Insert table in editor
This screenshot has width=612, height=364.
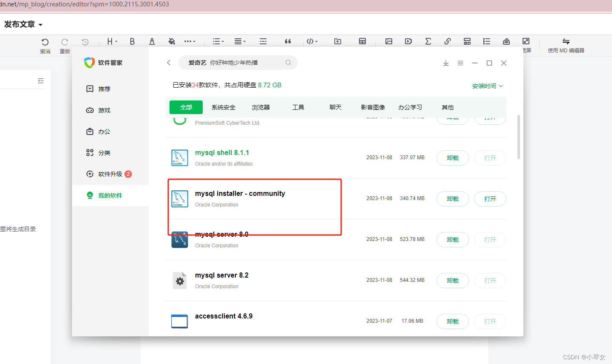(x=362, y=41)
